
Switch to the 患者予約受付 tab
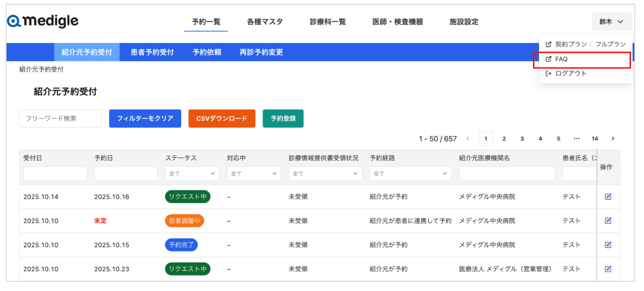[x=152, y=52]
